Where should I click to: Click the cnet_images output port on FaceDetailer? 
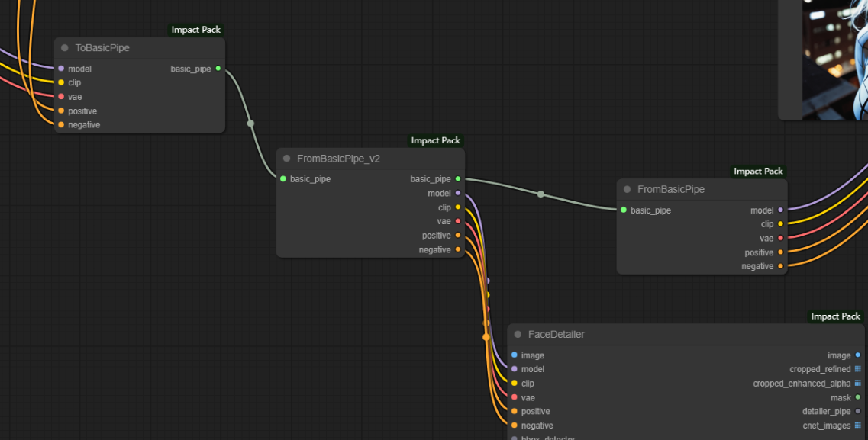click(858, 426)
